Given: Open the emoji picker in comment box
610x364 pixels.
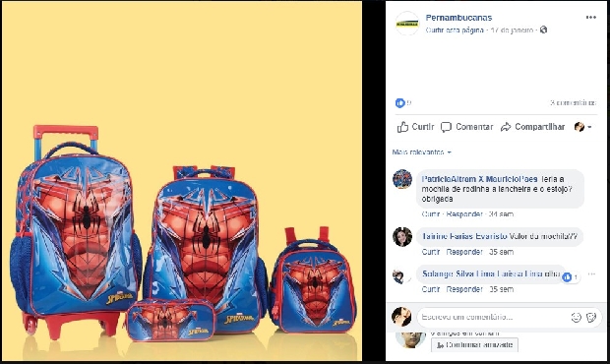Looking at the screenshot, I should point(577,318).
